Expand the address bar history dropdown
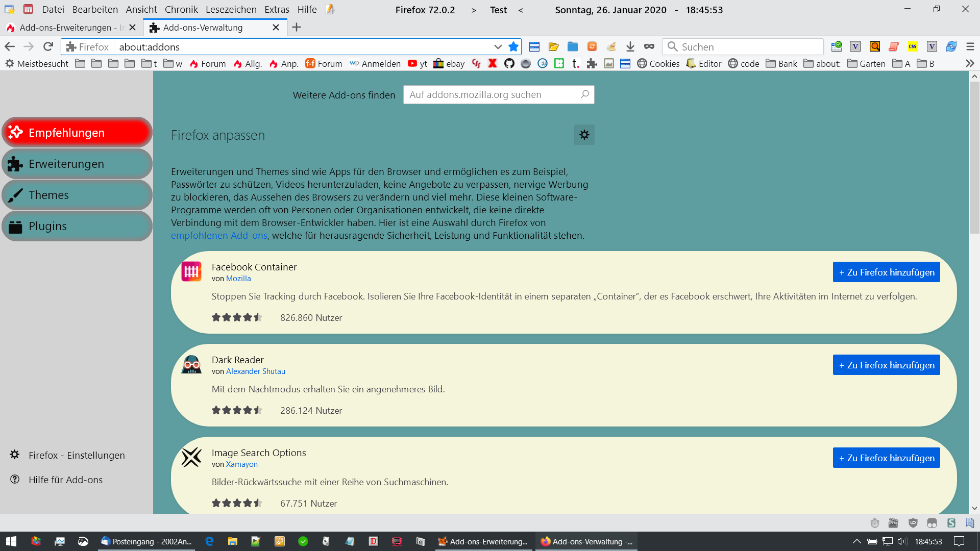 click(498, 47)
